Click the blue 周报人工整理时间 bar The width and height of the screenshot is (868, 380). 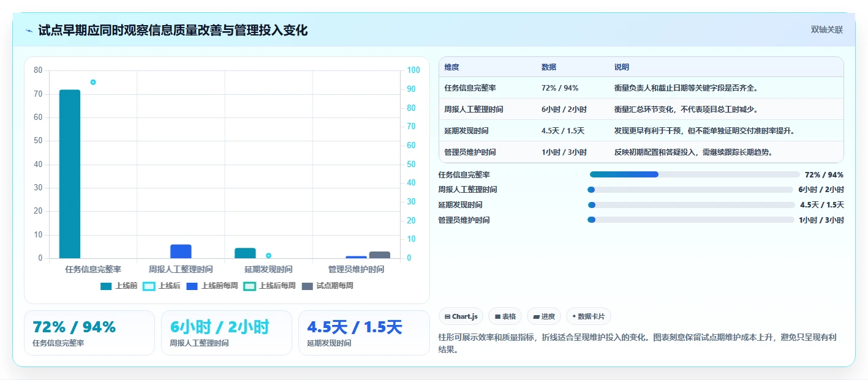(181, 251)
